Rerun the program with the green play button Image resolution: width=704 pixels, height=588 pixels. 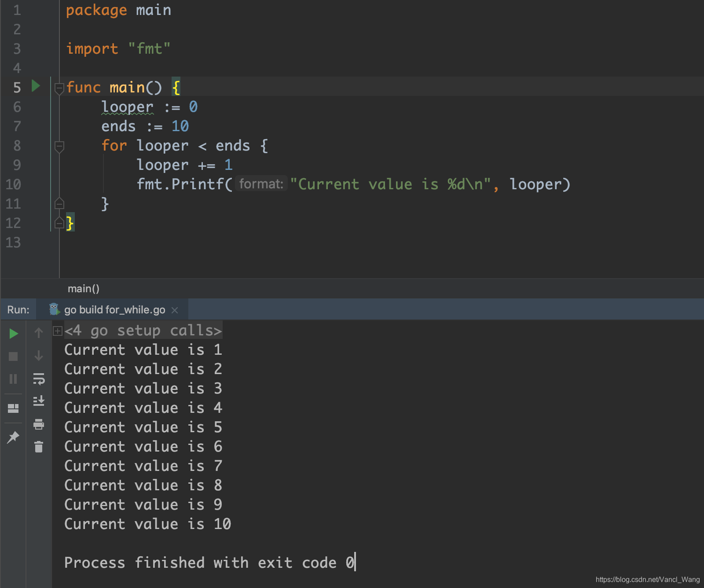pyautogui.click(x=14, y=334)
